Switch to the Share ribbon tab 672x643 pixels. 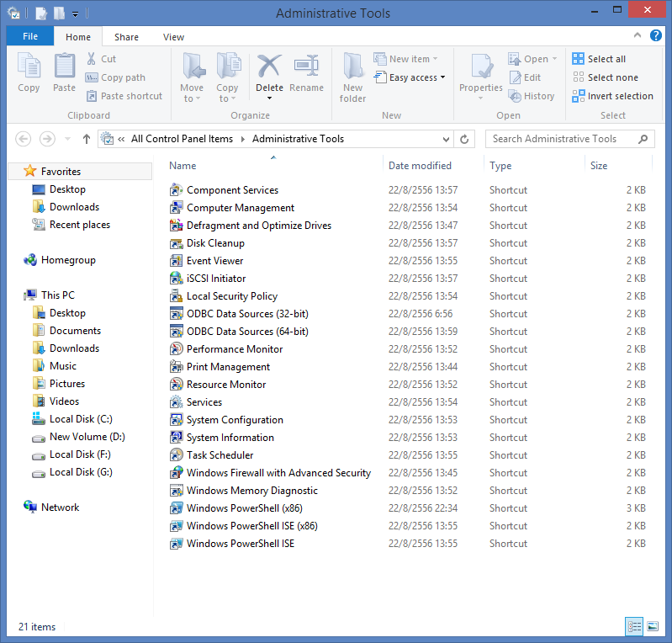tap(126, 37)
